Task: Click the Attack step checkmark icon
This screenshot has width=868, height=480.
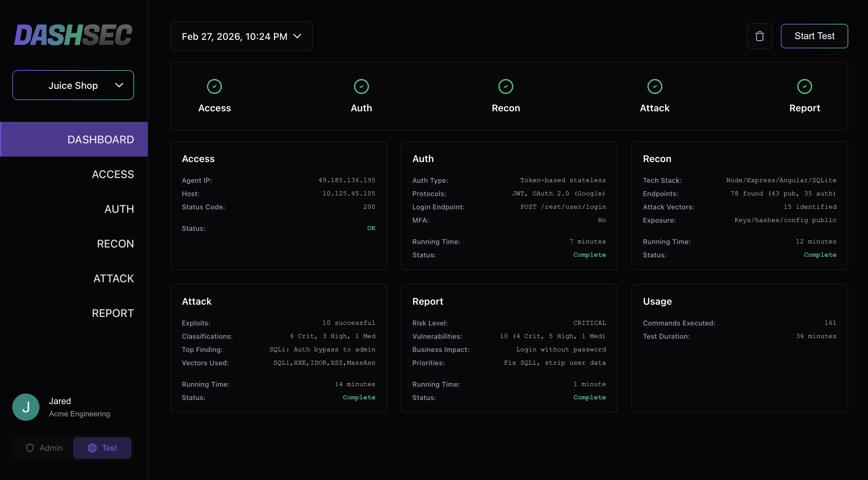Action: (655, 86)
